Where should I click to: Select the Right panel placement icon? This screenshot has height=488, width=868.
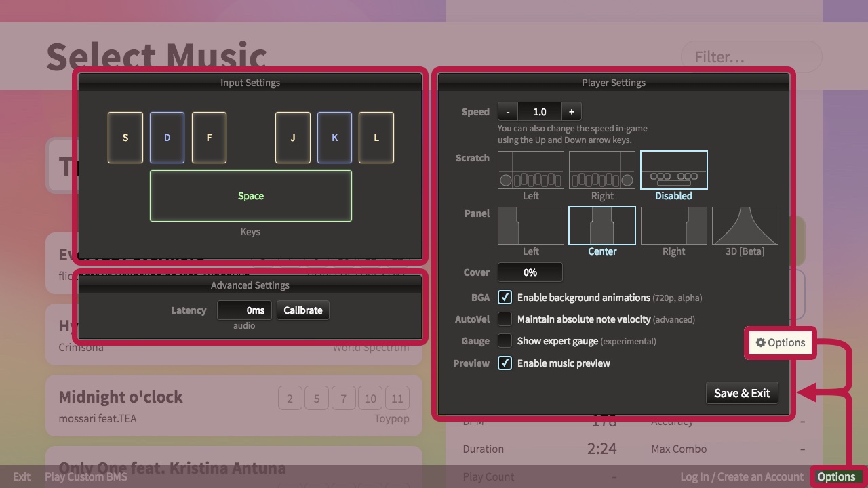(x=673, y=226)
